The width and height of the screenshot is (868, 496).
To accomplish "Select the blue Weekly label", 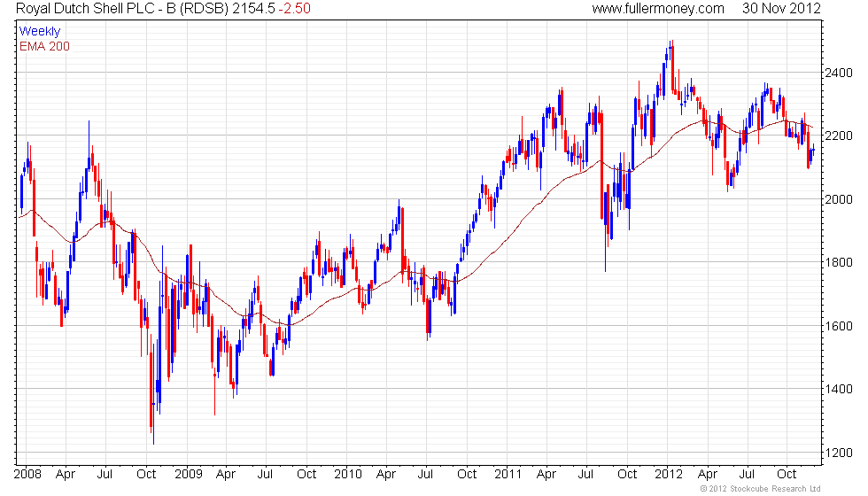I will tap(39, 31).
